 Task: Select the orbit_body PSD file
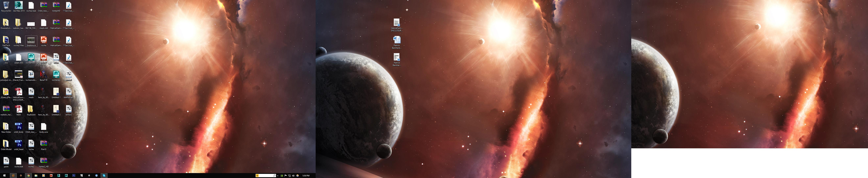19,128
